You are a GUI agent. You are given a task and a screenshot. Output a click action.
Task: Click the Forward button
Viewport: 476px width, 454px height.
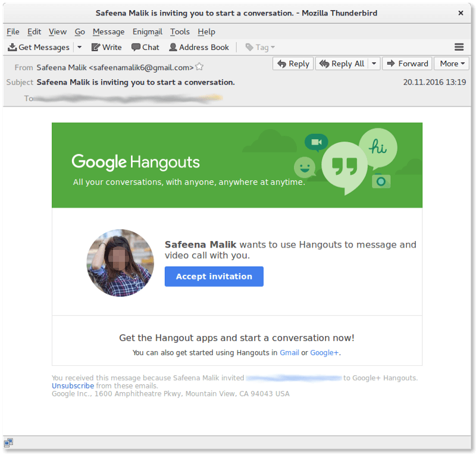pyautogui.click(x=407, y=64)
